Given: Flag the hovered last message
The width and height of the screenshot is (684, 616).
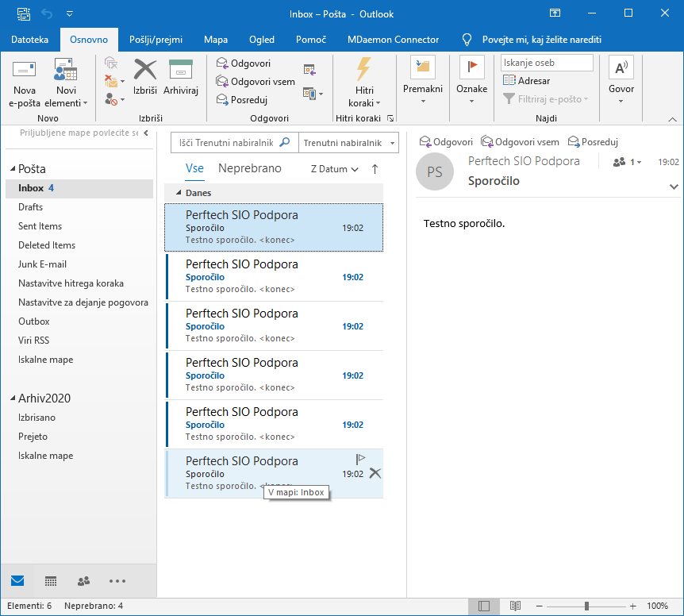Looking at the screenshot, I should (x=360, y=459).
